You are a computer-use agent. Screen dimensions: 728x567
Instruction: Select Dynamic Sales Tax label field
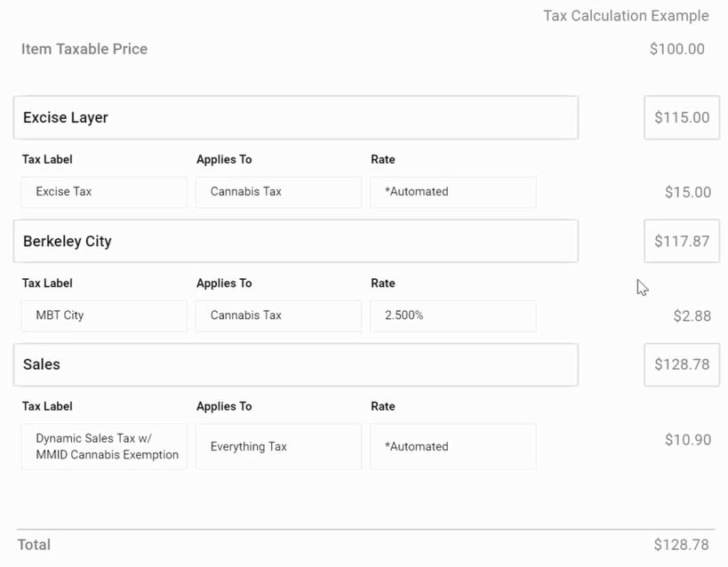104,446
